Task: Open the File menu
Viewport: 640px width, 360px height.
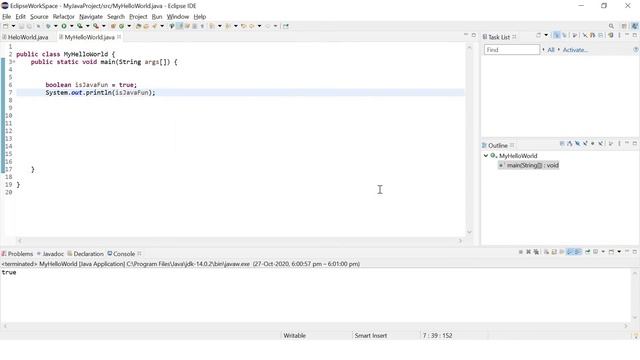Action: tap(7, 17)
